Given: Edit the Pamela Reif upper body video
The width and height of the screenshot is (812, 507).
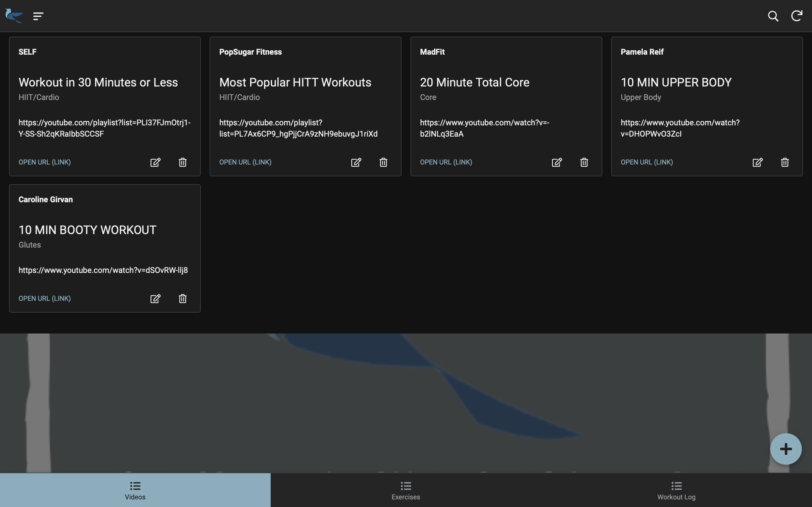Looking at the screenshot, I should pos(757,162).
